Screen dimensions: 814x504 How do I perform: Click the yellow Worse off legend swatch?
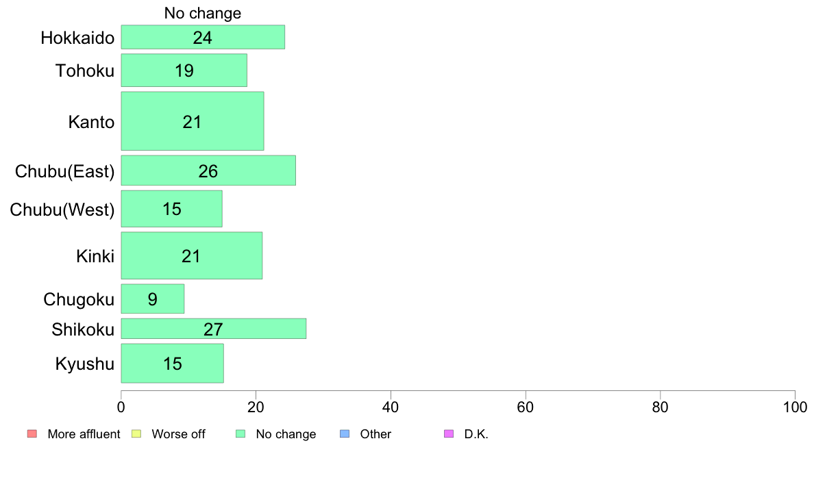click(x=136, y=434)
